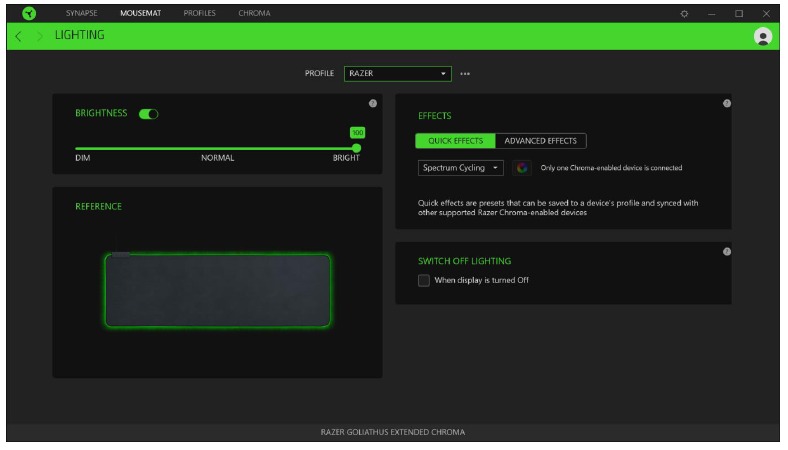Viewport: 788px width, 450px height.
Task: Open the user account avatar
Action: (x=762, y=36)
